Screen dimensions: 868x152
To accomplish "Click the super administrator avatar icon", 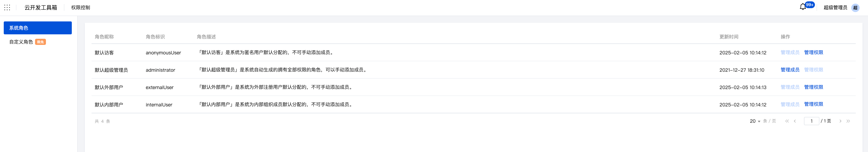I will (x=855, y=7).
